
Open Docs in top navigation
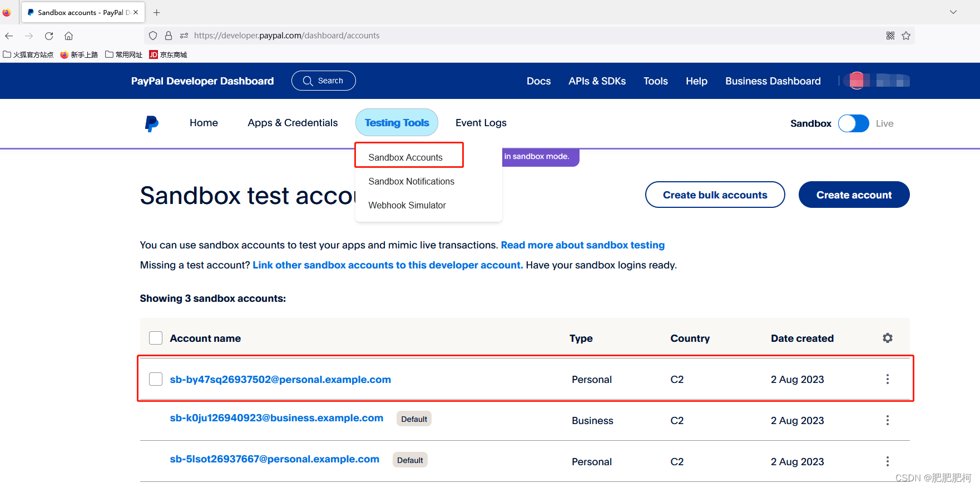pyautogui.click(x=539, y=81)
